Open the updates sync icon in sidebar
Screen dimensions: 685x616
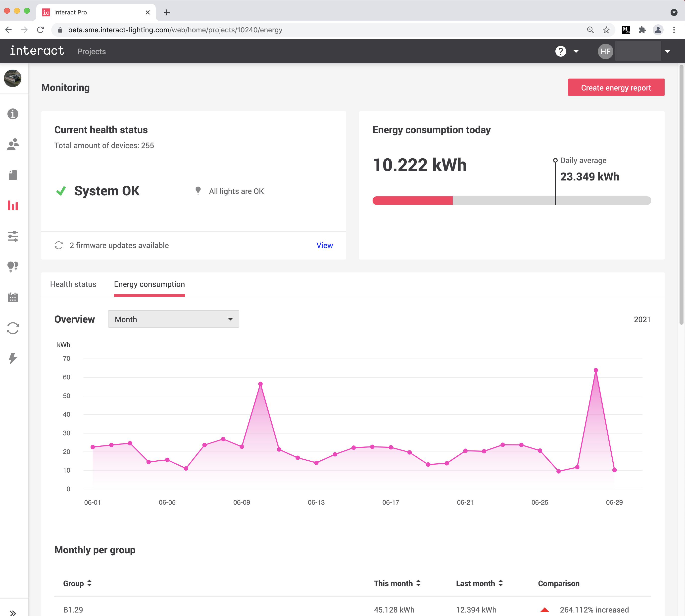point(13,328)
